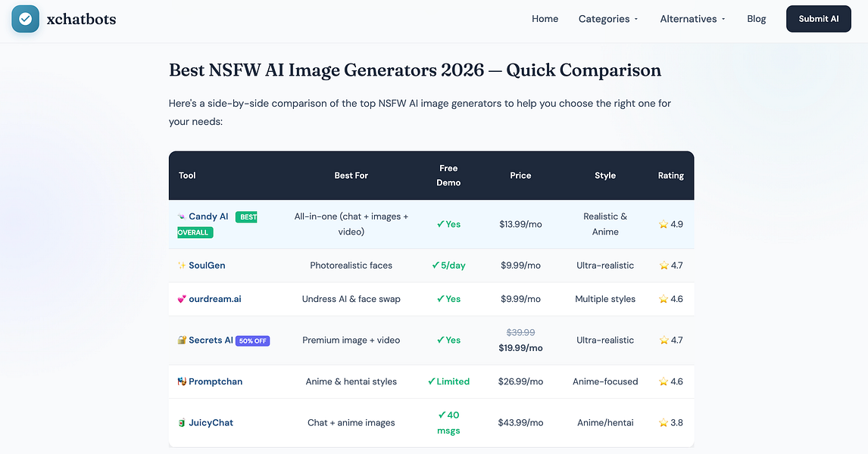Image resolution: width=868 pixels, height=454 pixels.
Task: Click the sparkles icon beside SoulGen
Action: tap(182, 266)
